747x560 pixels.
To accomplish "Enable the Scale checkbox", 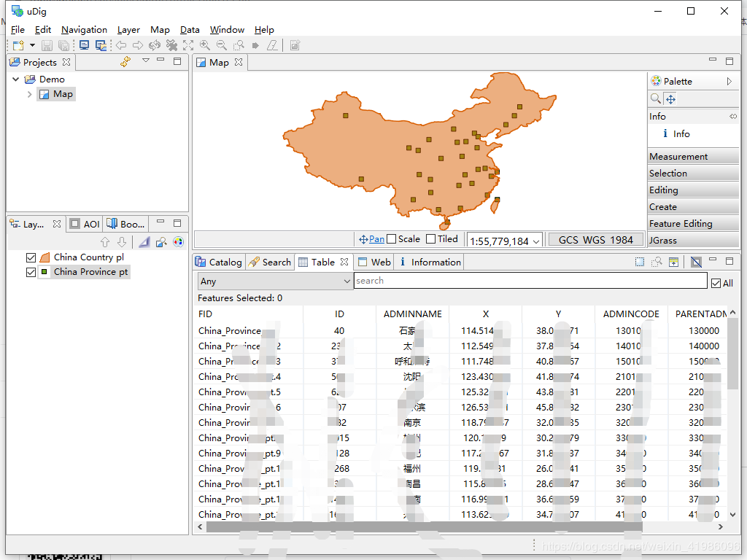I will [392, 239].
